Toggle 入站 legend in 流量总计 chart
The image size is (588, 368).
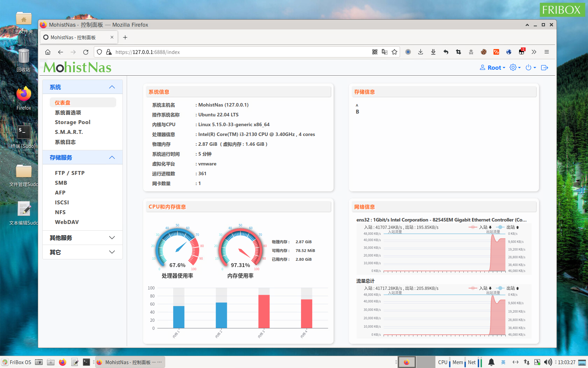(480, 288)
